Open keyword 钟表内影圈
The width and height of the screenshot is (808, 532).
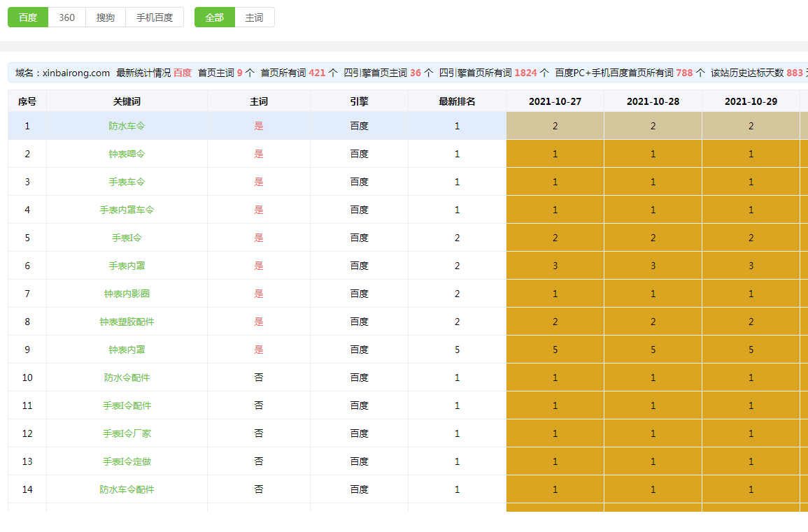[x=127, y=294]
